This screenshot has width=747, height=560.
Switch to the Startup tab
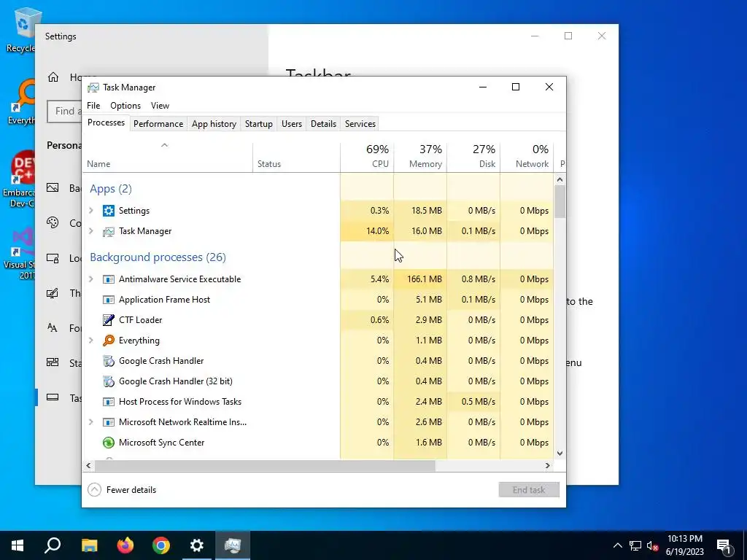pos(259,124)
